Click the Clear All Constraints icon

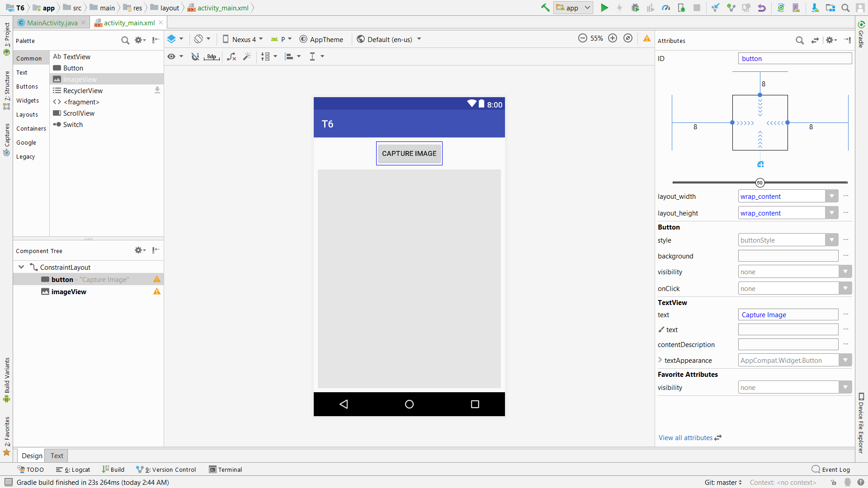(231, 56)
